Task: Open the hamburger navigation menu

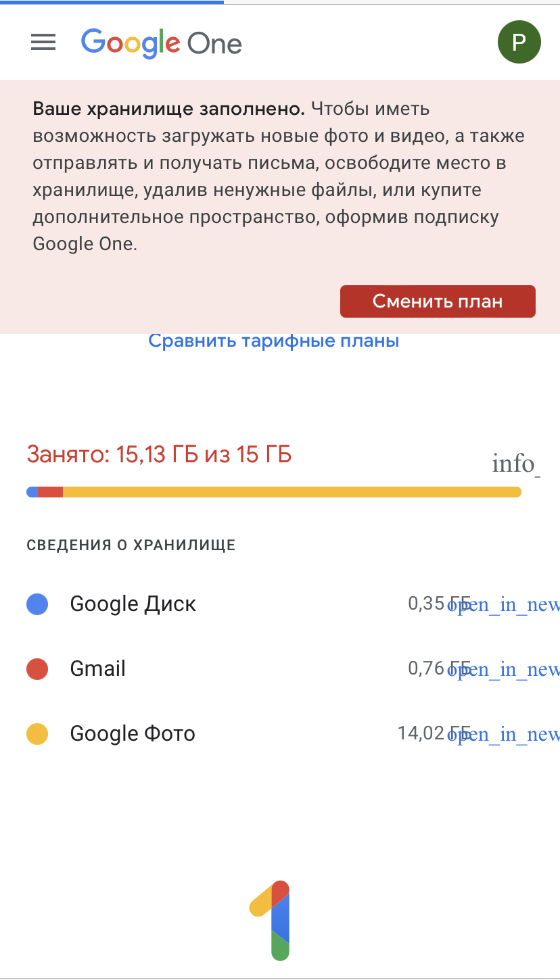Action: 43,42
